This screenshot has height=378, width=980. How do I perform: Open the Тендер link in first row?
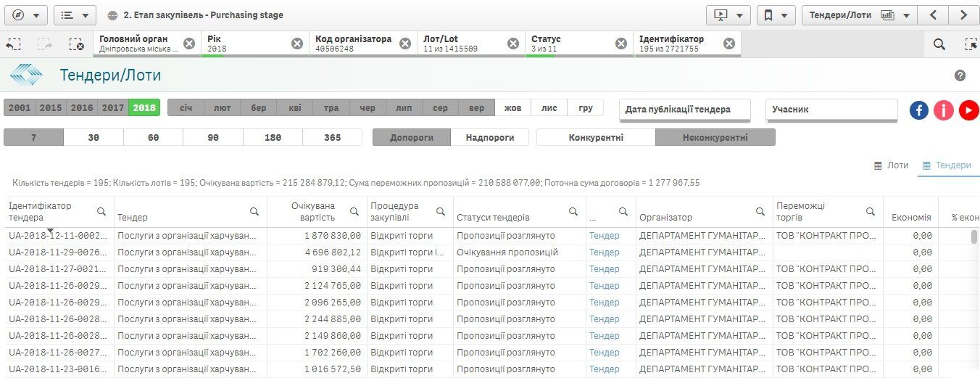604,236
